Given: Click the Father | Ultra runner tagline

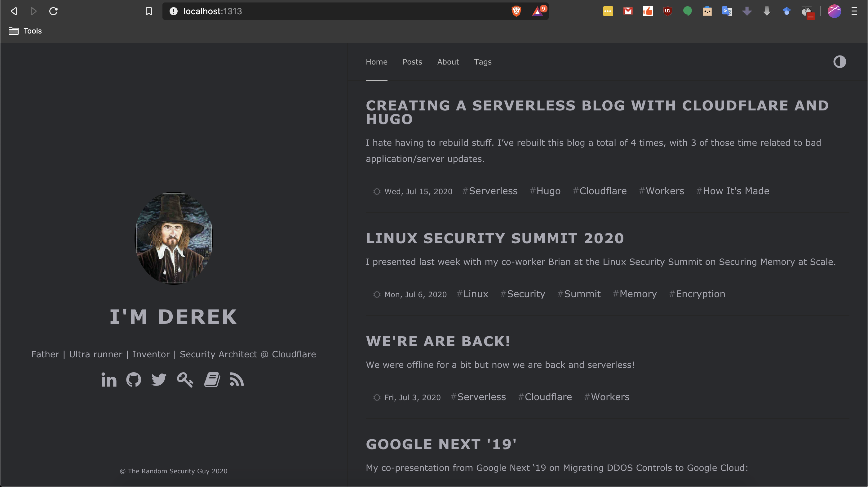Looking at the screenshot, I should click(x=174, y=355).
